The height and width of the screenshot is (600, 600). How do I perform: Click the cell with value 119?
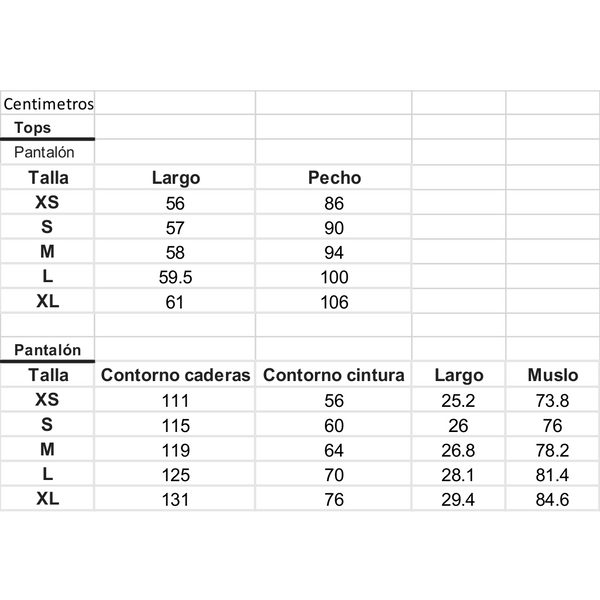pos(175,449)
